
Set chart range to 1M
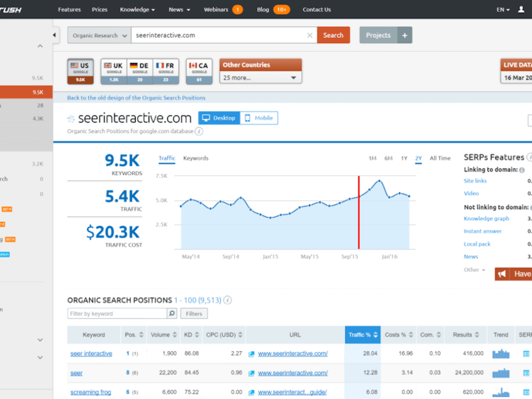pyautogui.click(x=372, y=158)
